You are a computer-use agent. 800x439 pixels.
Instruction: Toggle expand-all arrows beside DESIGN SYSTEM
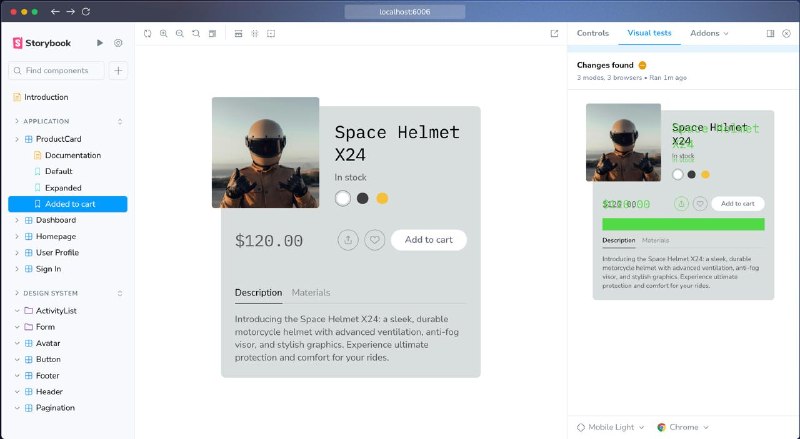pyautogui.click(x=120, y=294)
